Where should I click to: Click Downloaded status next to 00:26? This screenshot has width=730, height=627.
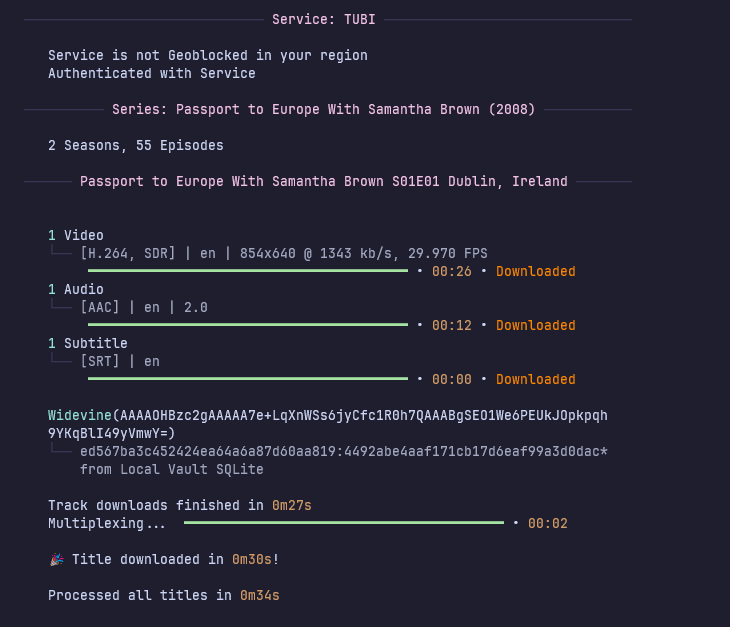(535, 271)
